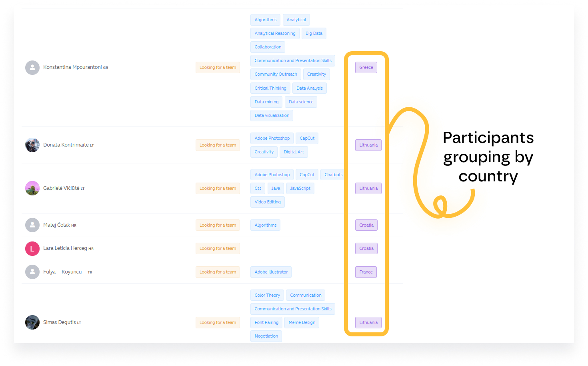This screenshot has width=588, height=366.
Task: Click Lara Leticia Herceg's pink L avatar
Action: click(x=32, y=249)
